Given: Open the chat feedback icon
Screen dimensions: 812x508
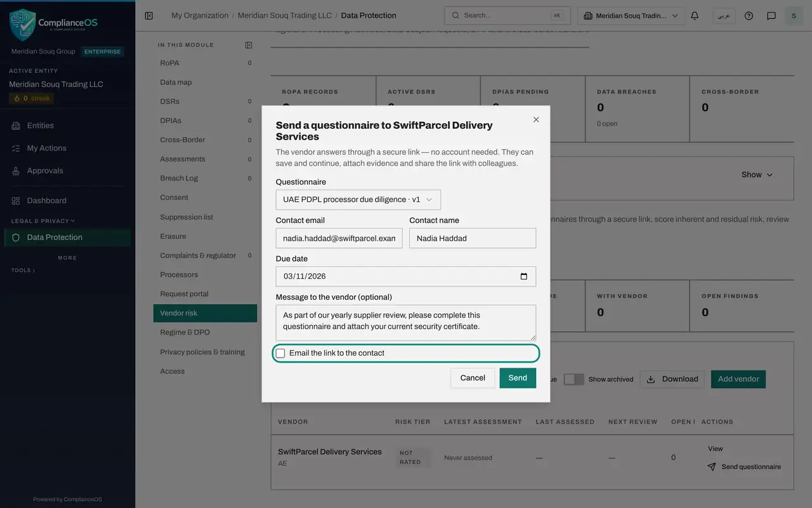Looking at the screenshot, I should (x=771, y=15).
